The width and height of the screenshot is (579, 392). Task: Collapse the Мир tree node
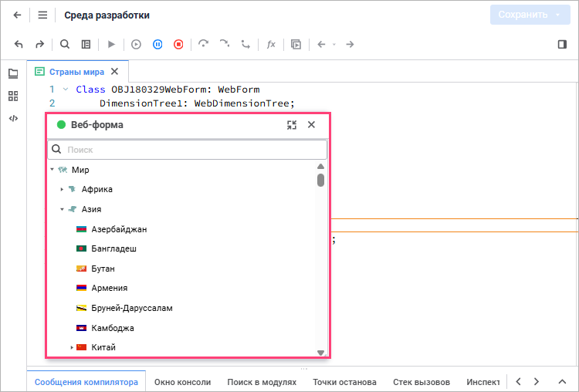(52, 170)
